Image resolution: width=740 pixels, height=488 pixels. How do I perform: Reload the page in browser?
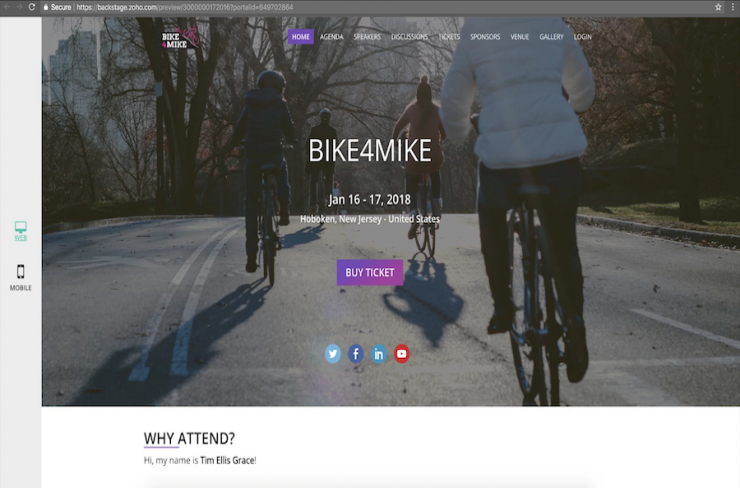32,7
